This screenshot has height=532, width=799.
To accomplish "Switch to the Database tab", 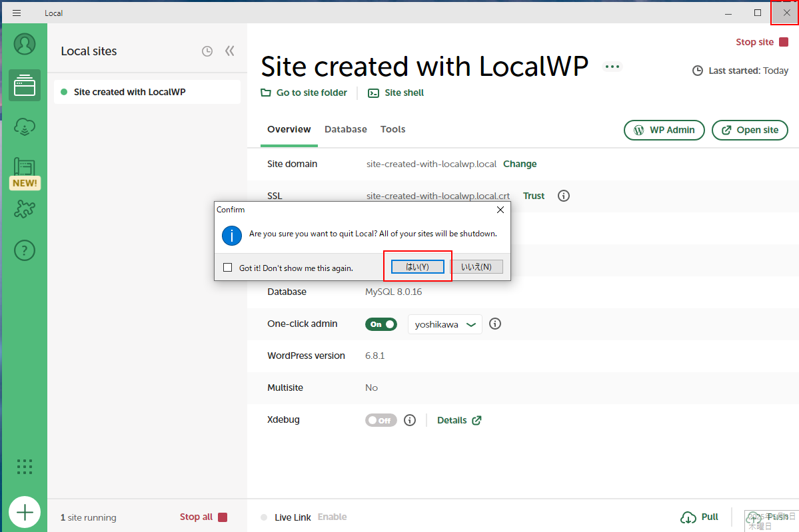I will (x=345, y=129).
